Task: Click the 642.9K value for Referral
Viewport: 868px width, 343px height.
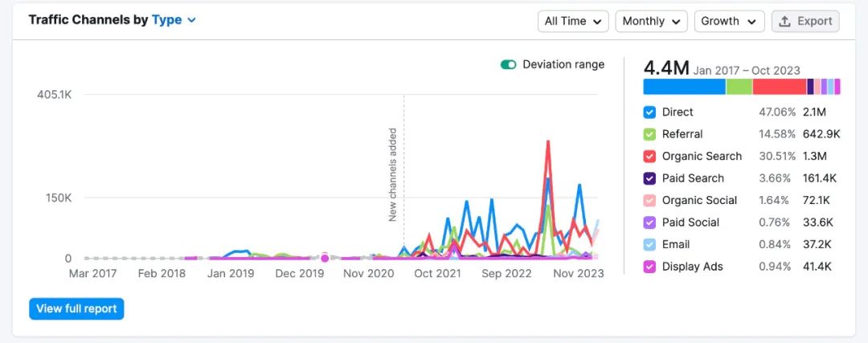Action: (821, 134)
